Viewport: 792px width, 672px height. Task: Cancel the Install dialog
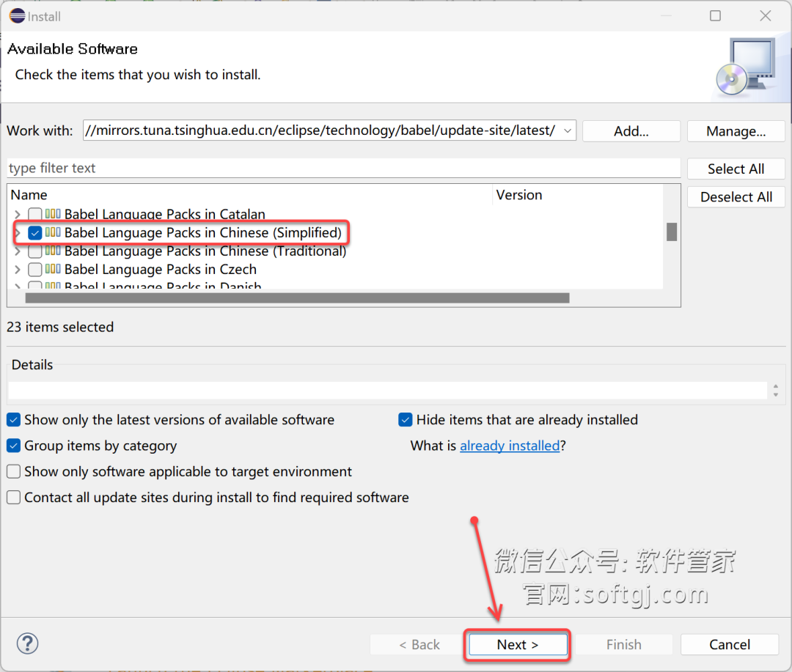(x=730, y=645)
